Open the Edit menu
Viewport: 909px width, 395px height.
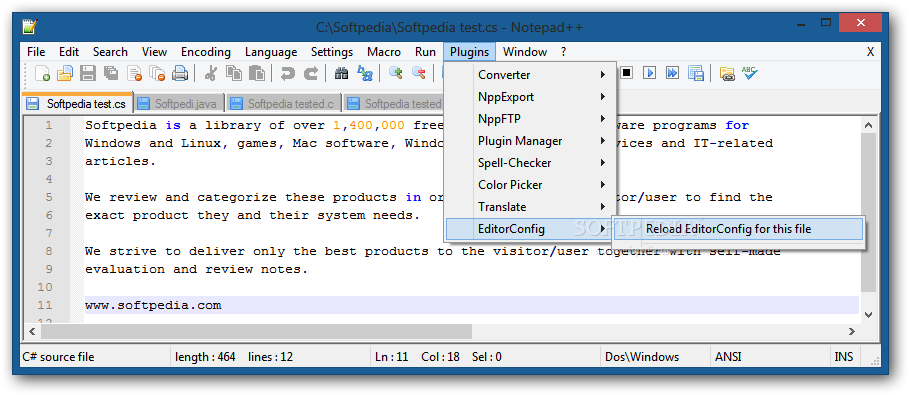pos(69,52)
